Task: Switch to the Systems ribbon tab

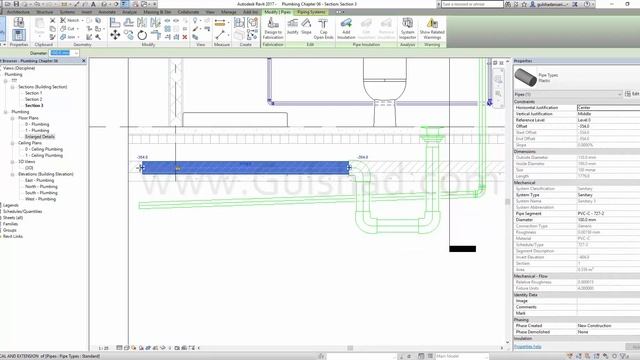Action: (67, 12)
